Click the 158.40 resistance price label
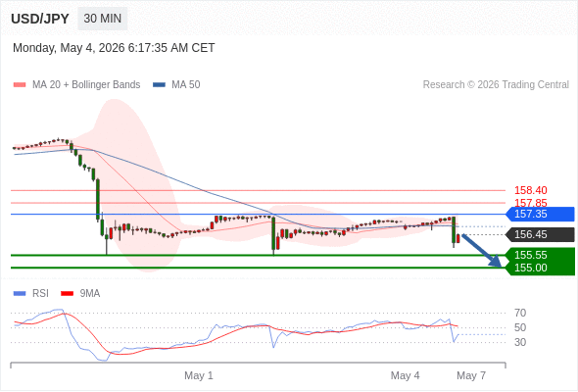 point(530,190)
